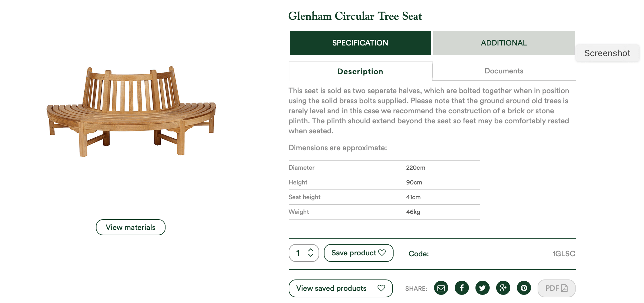
Task: Open the Documents sub-tab
Action: 504,71
